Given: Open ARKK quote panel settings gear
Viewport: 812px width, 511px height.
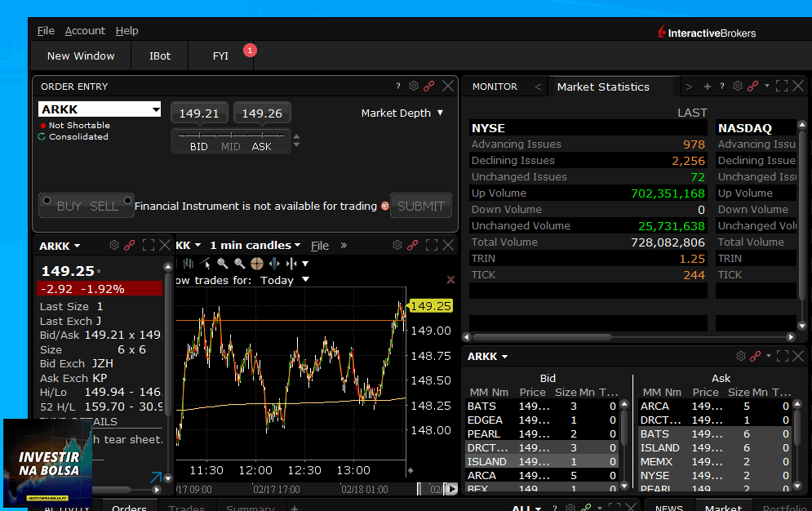Looking at the screenshot, I should (114, 245).
